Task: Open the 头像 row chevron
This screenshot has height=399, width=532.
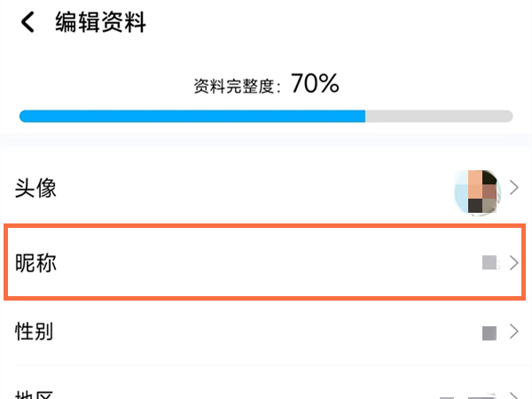Action: [514, 187]
